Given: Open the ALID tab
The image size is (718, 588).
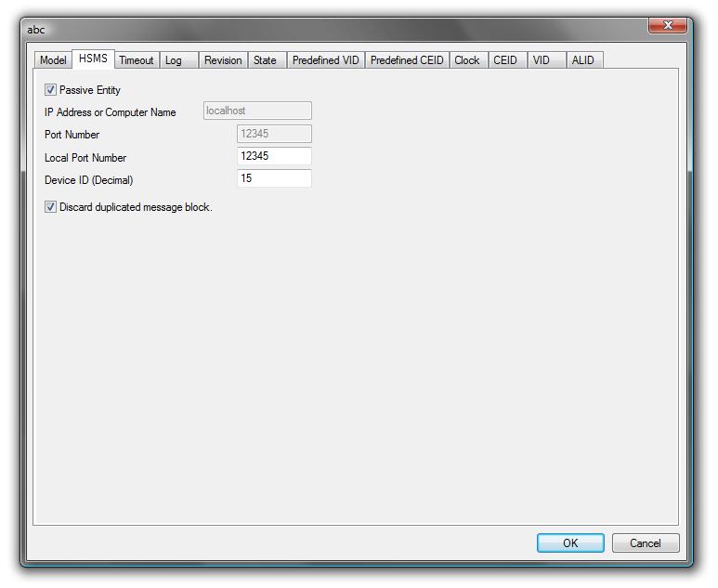Looking at the screenshot, I should point(582,60).
